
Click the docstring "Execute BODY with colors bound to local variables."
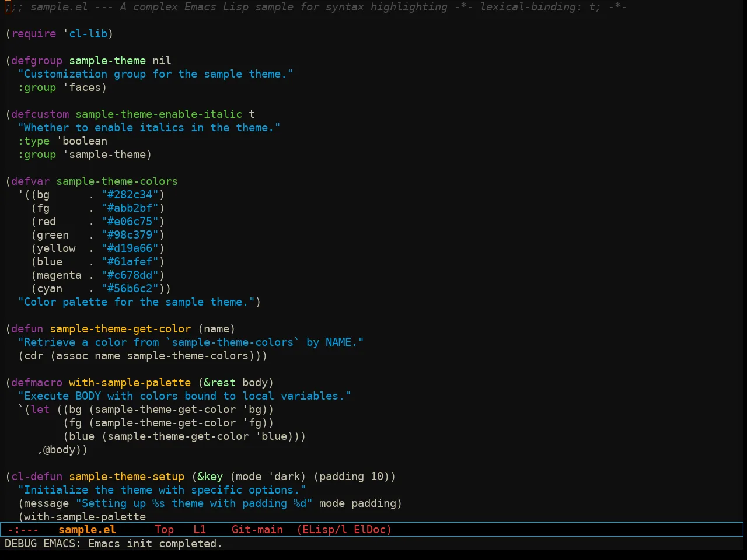tap(184, 396)
